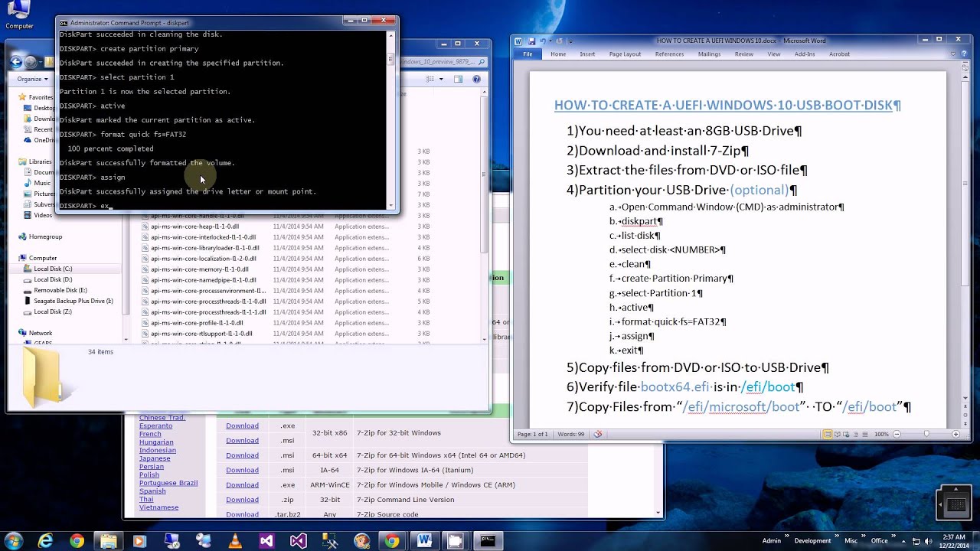Click the bootx64.efi link in document

(675, 387)
